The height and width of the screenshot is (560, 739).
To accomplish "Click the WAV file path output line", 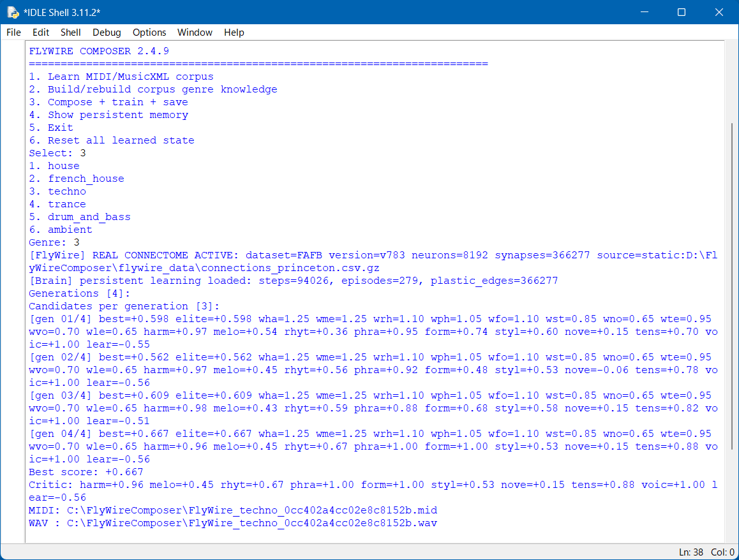I will coord(233,523).
